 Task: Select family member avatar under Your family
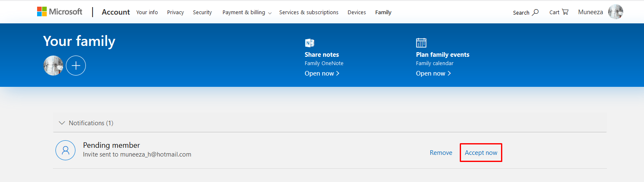pos(53,66)
